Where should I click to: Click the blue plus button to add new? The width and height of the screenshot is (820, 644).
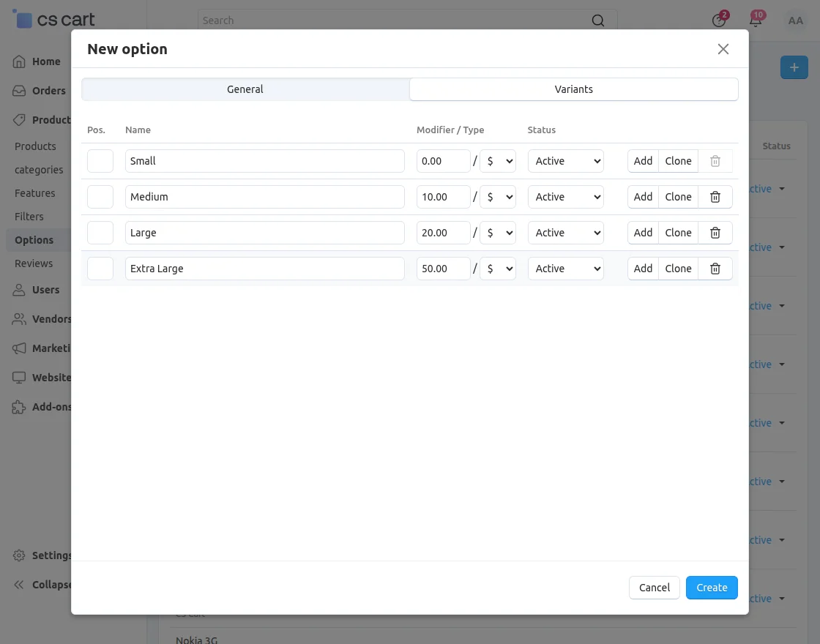point(794,67)
